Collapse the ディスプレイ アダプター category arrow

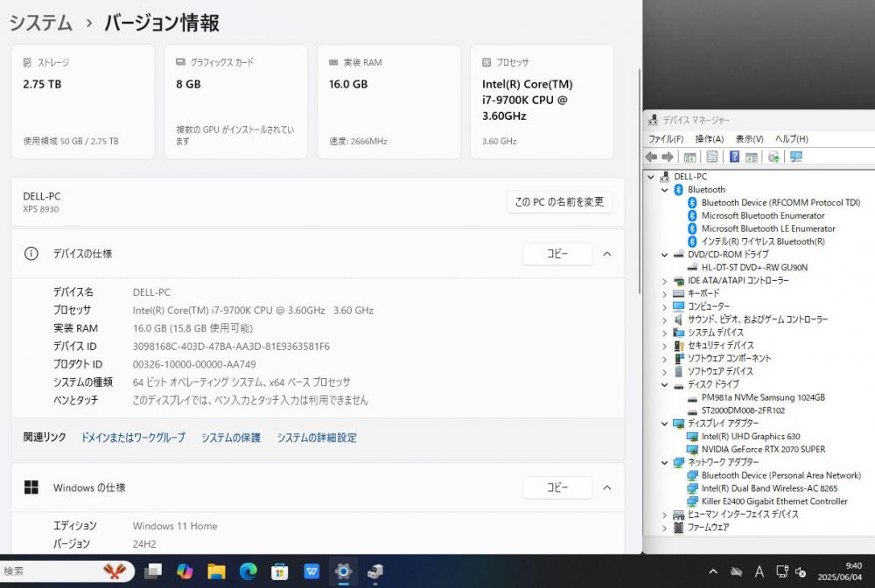(x=665, y=424)
